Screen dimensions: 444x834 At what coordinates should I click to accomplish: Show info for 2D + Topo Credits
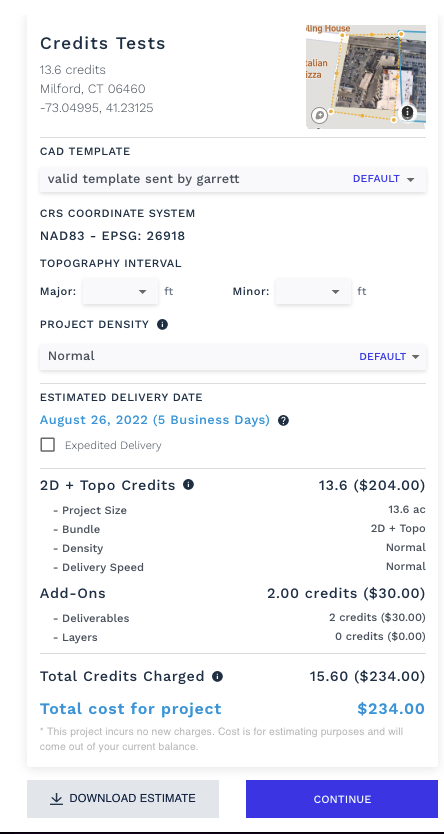point(188,485)
